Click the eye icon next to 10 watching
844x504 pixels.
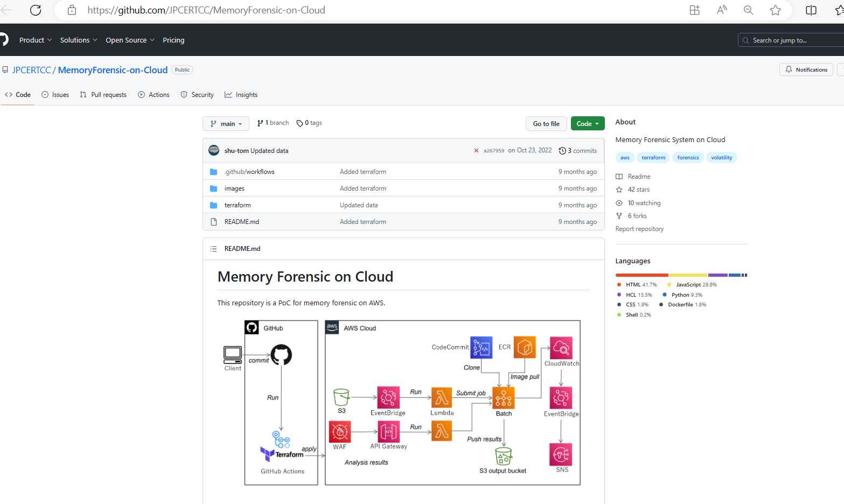619,202
